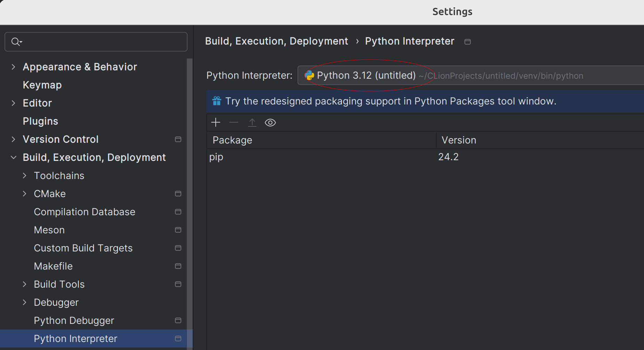Toggle the show early releases eye icon
644x350 pixels.
point(270,123)
